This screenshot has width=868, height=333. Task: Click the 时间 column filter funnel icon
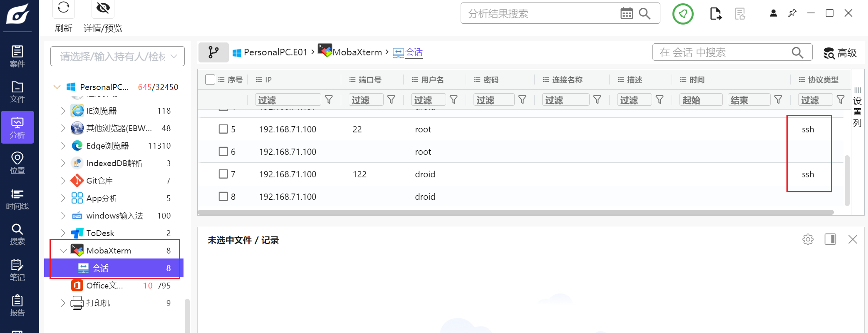click(778, 100)
